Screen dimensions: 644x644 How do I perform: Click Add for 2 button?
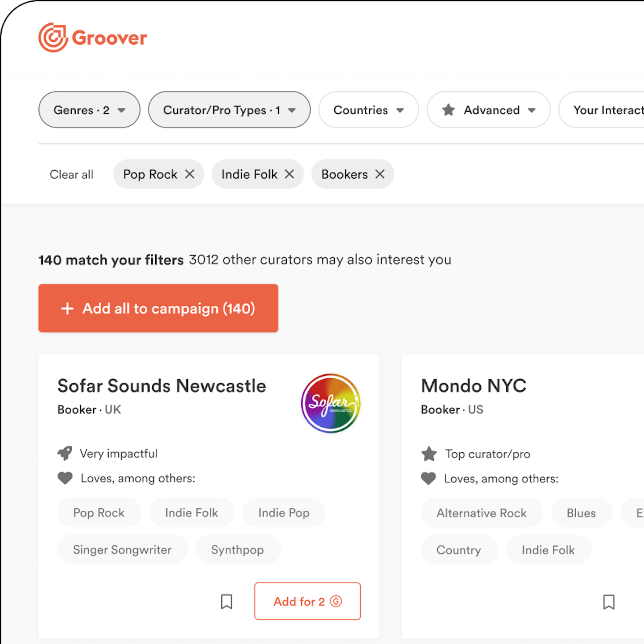307,601
